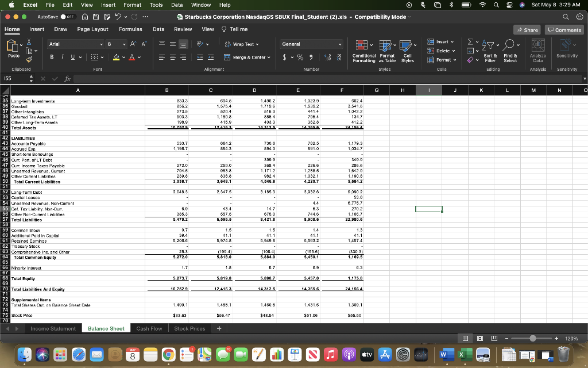Screen dimensions: 588x368
Task: Switch to Page Break Preview icon
Action: [x=494, y=338]
